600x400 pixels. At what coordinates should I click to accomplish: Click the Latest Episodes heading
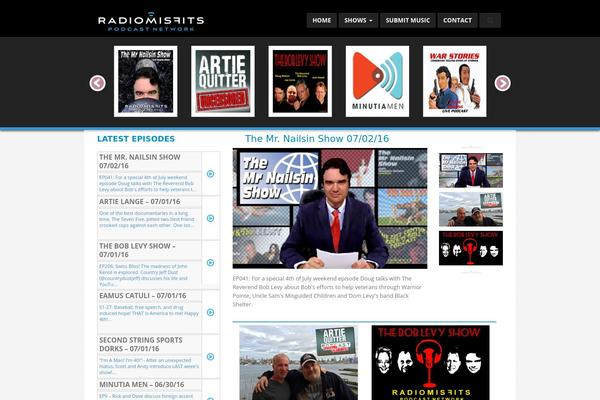pyautogui.click(x=136, y=139)
